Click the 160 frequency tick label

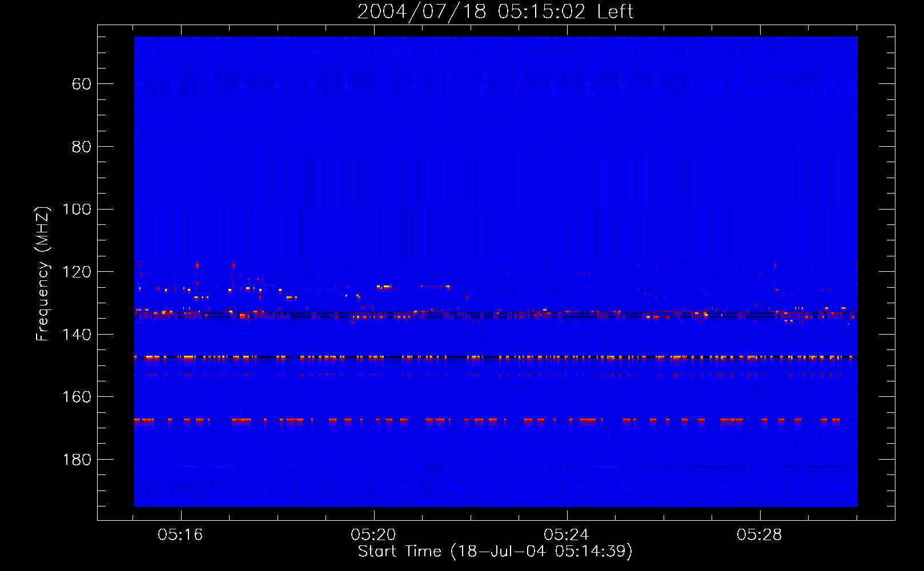pos(77,397)
